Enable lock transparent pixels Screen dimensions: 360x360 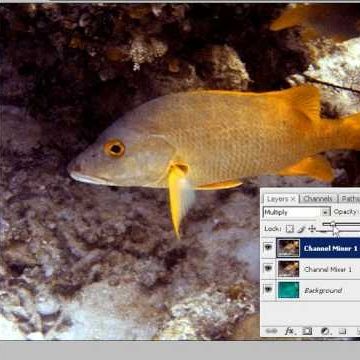tap(290, 229)
